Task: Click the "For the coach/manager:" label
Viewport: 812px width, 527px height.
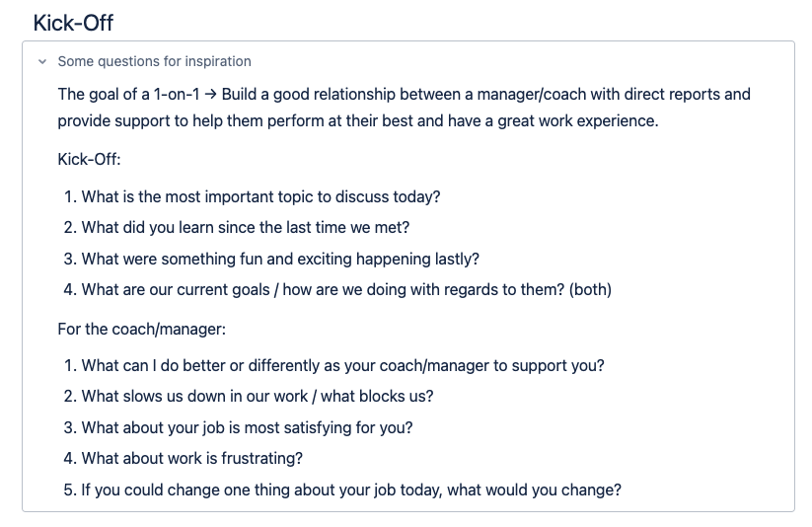Action: 141,329
